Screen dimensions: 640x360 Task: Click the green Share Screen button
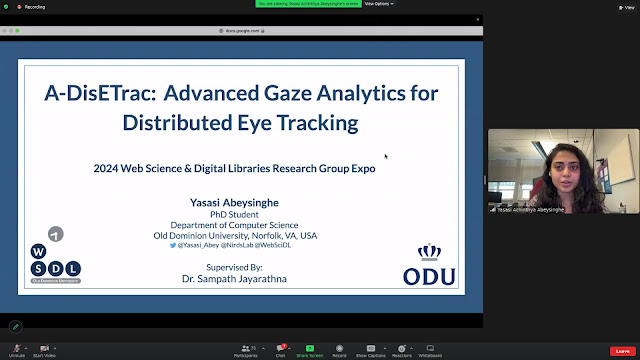(310, 350)
